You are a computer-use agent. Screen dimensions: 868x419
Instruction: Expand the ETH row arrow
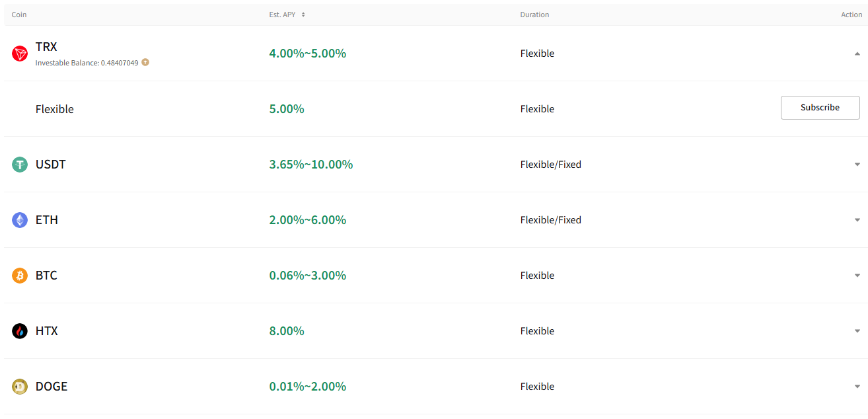pos(857,220)
